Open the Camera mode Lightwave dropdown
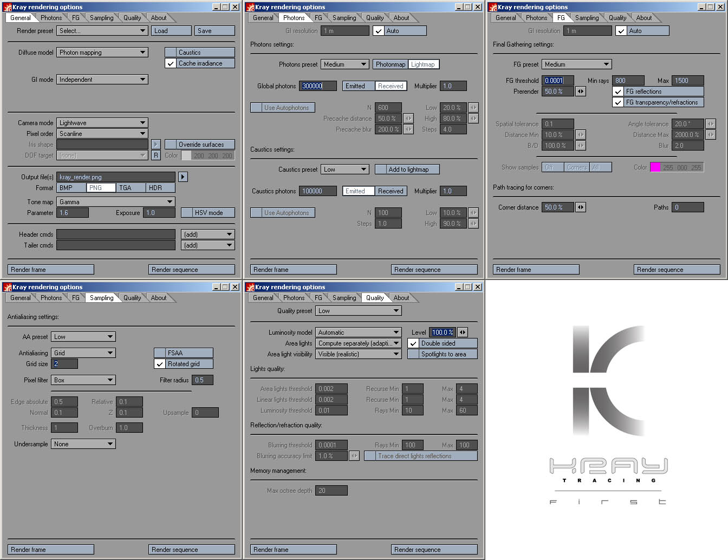728x560 pixels. (102, 122)
